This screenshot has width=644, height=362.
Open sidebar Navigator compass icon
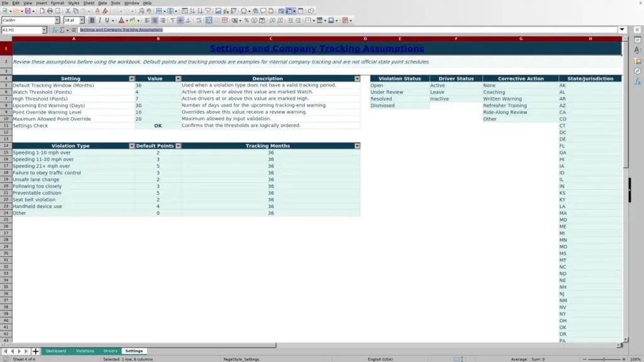(x=638, y=71)
